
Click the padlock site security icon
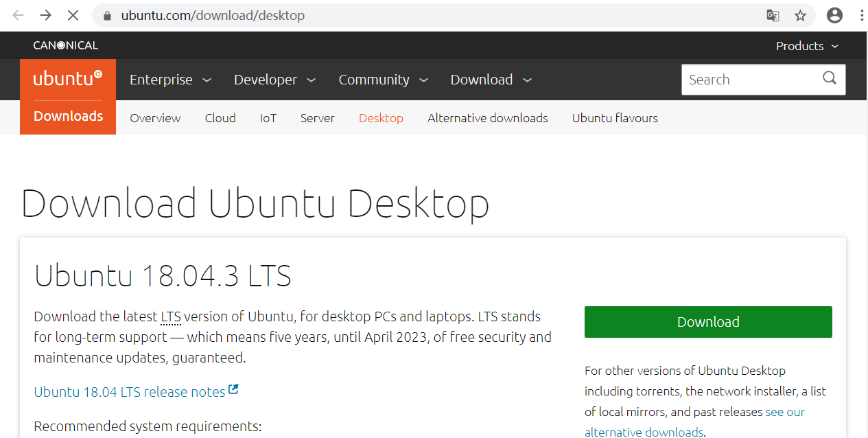(107, 15)
